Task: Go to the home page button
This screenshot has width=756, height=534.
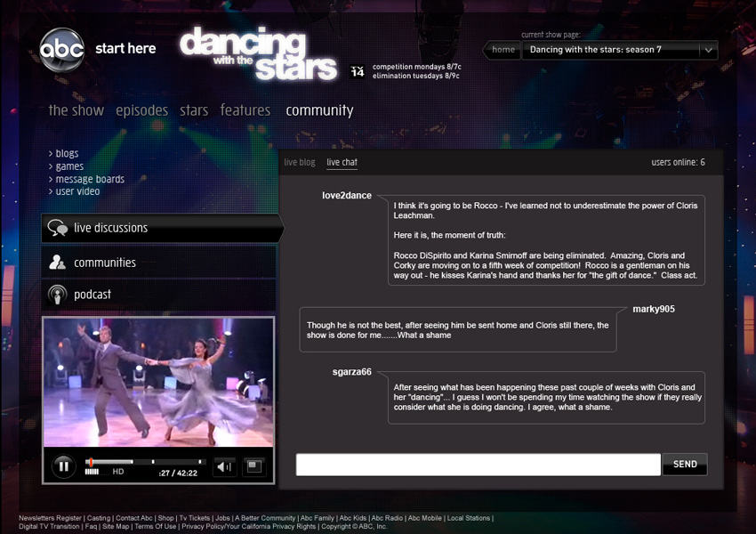Action: tap(503, 50)
